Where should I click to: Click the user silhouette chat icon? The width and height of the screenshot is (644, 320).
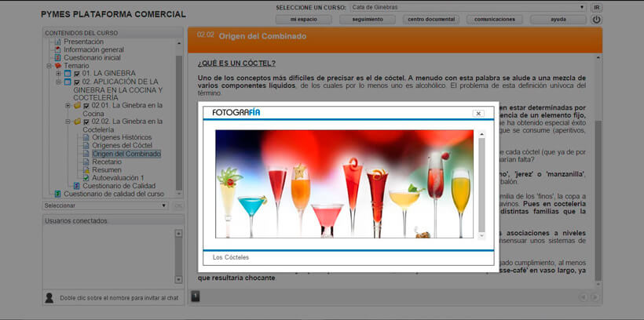pyautogui.click(x=49, y=297)
